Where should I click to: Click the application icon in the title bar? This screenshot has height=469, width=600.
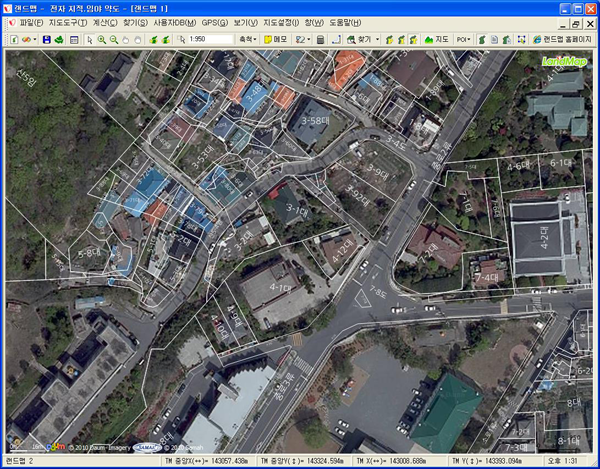coord(7,8)
